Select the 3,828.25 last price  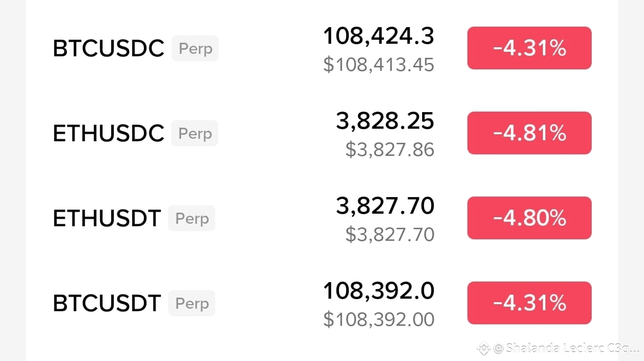point(385,121)
